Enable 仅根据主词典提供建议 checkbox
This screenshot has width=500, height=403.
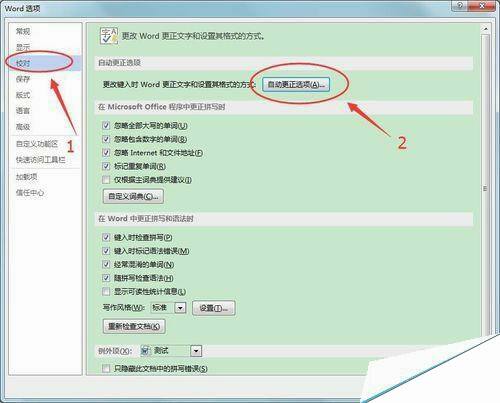(106, 180)
